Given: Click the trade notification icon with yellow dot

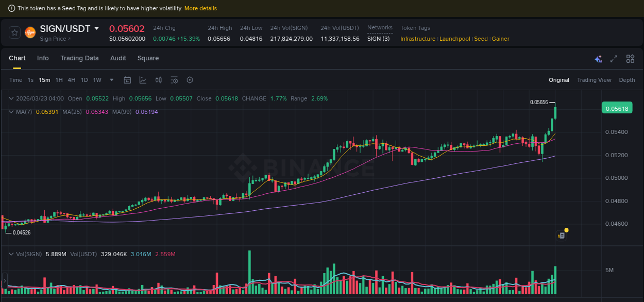Looking at the screenshot, I should pos(561,234).
